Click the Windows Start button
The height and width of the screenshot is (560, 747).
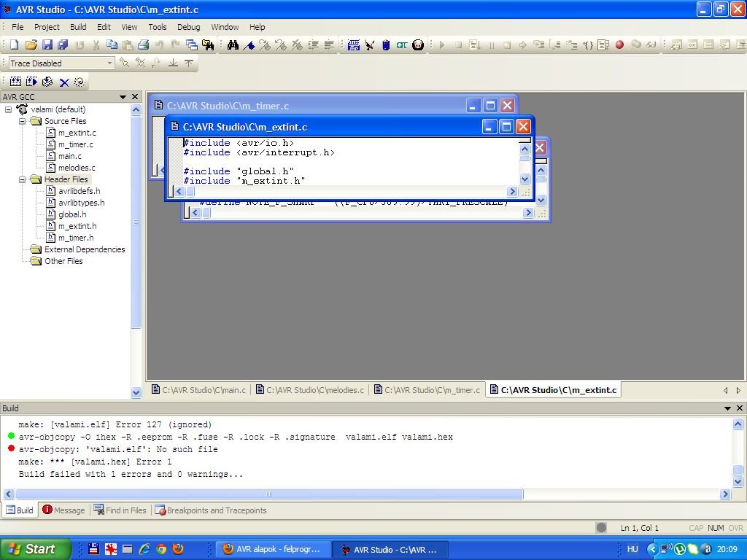tap(35, 549)
